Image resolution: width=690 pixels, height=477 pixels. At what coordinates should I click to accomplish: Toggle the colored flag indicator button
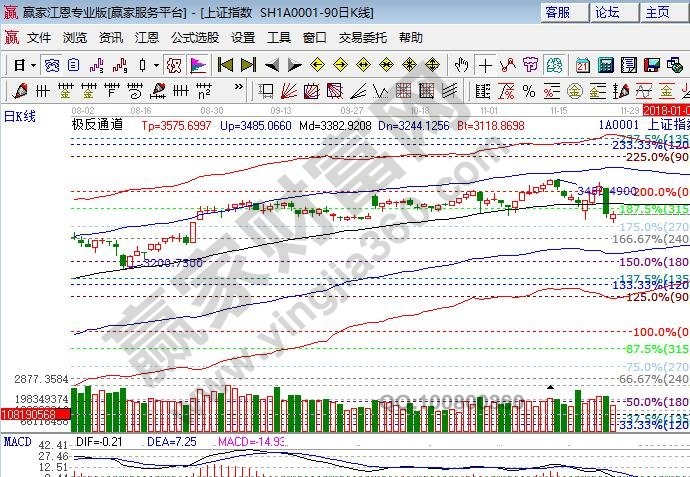click(x=198, y=65)
